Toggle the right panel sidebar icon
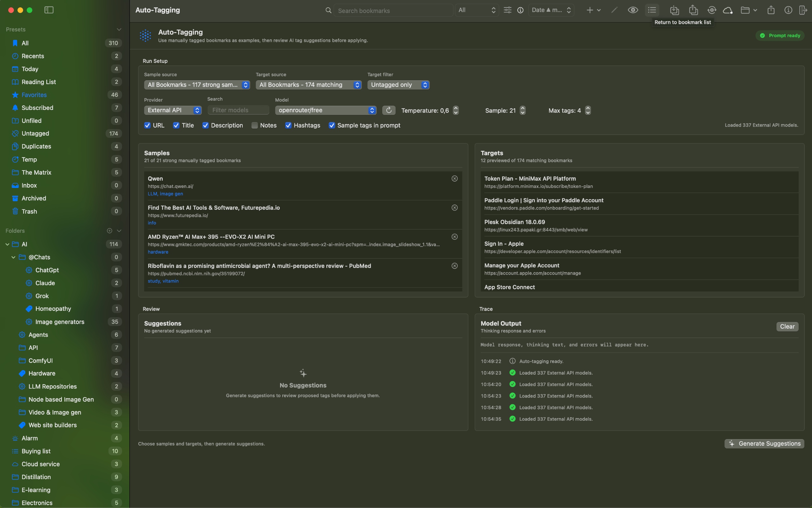The image size is (812, 508). click(804, 10)
